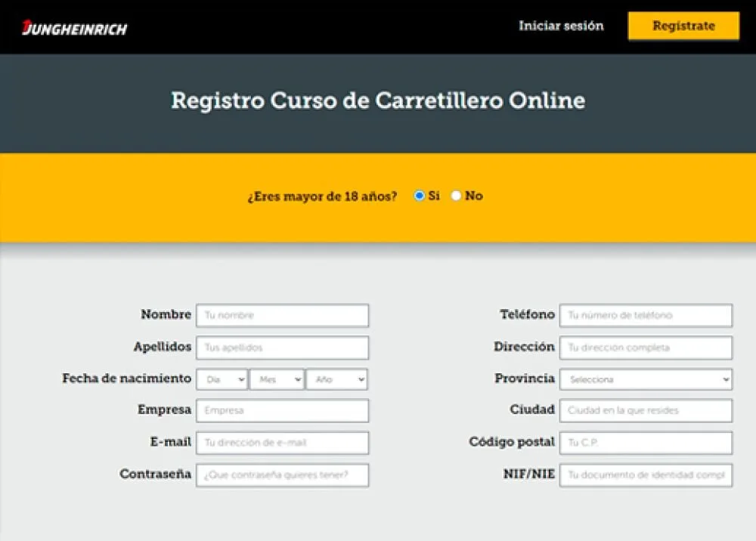Select the No radio option
Image resolution: width=756 pixels, height=541 pixels.
[x=456, y=196]
